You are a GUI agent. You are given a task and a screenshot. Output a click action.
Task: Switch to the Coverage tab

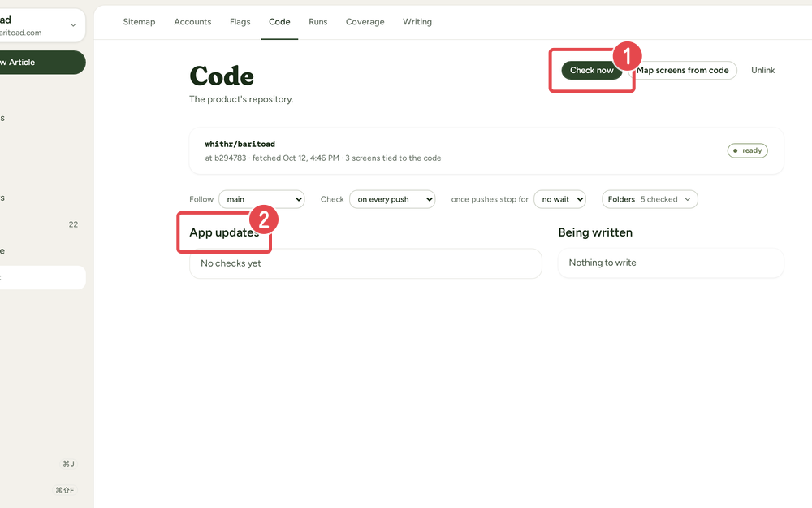point(365,22)
